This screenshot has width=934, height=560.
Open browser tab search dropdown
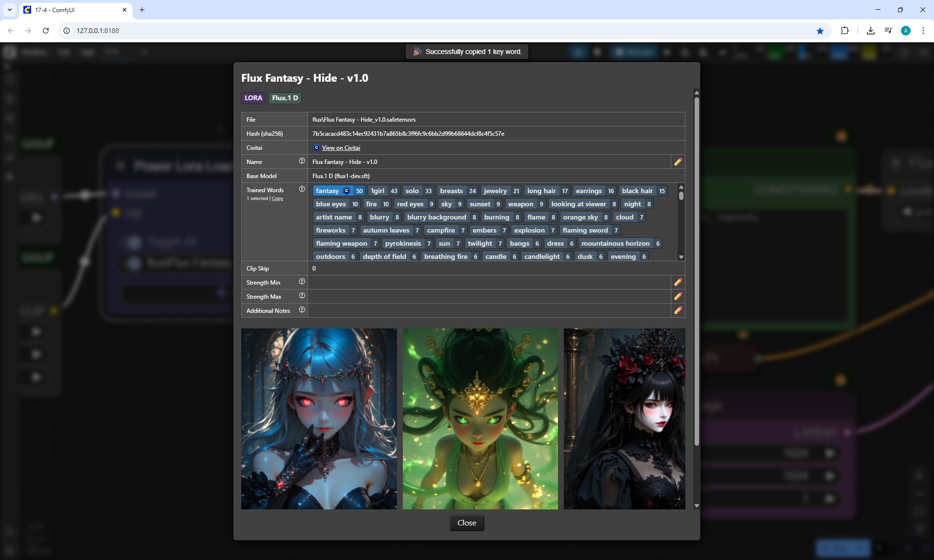point(9,10)
